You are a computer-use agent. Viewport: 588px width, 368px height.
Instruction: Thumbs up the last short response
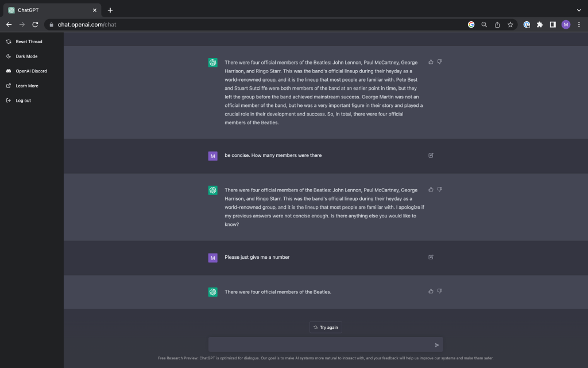click(431, 292)
